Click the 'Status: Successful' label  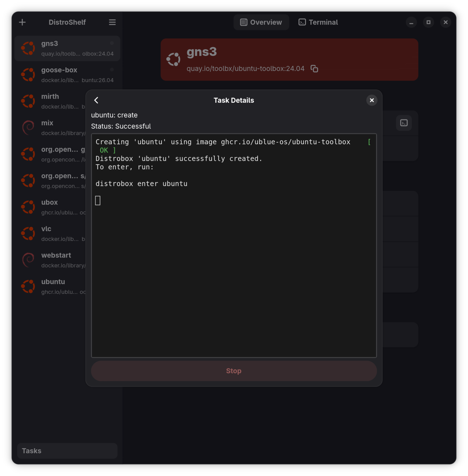(x=121, y=126)
